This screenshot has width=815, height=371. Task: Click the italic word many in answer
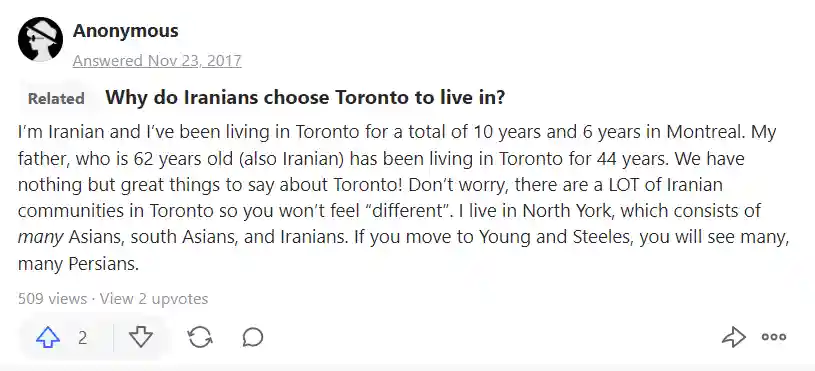(x=41, y=238)
